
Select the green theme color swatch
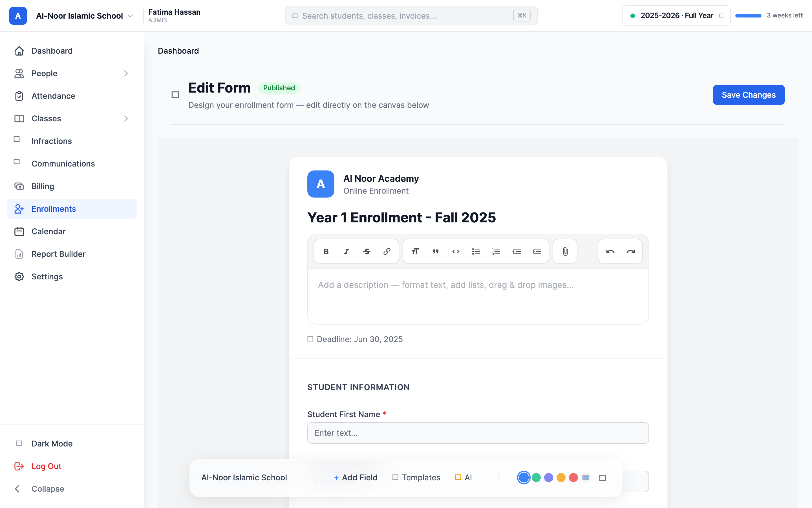click(536, 478)
